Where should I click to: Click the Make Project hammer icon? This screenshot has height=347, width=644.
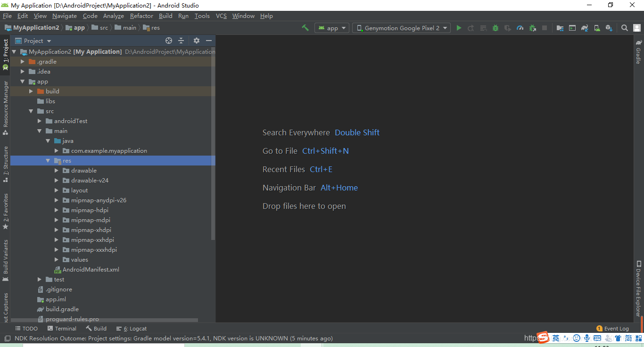point(305,28)
